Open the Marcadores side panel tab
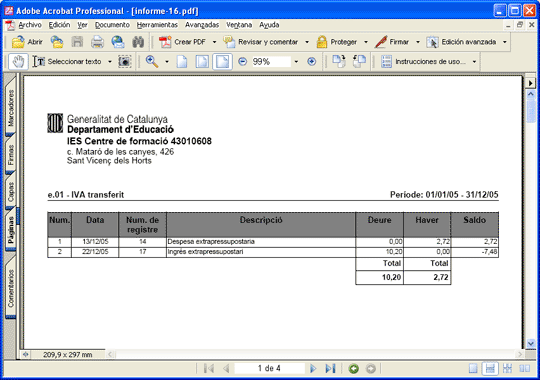The height and width of the screenshot is (380, 540). click(11, 108)
